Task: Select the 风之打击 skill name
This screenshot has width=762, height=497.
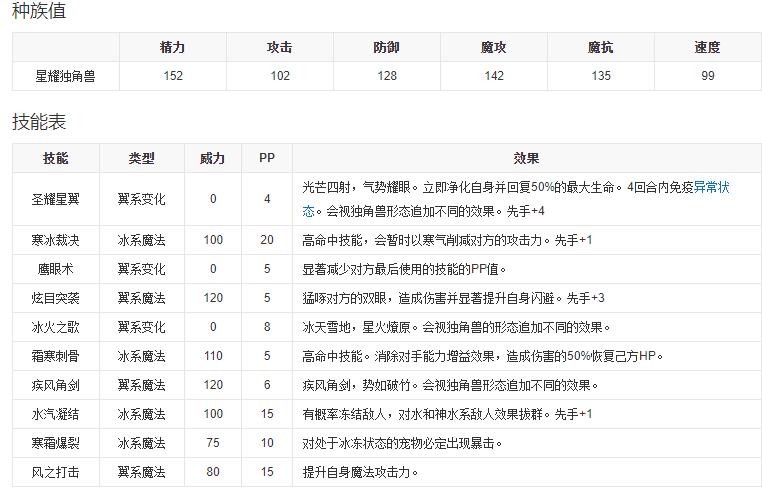Action: coord(56,472)
